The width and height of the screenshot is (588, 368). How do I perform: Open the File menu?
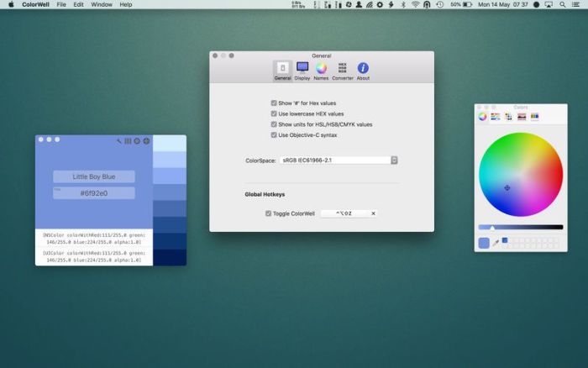pos(61,4)
